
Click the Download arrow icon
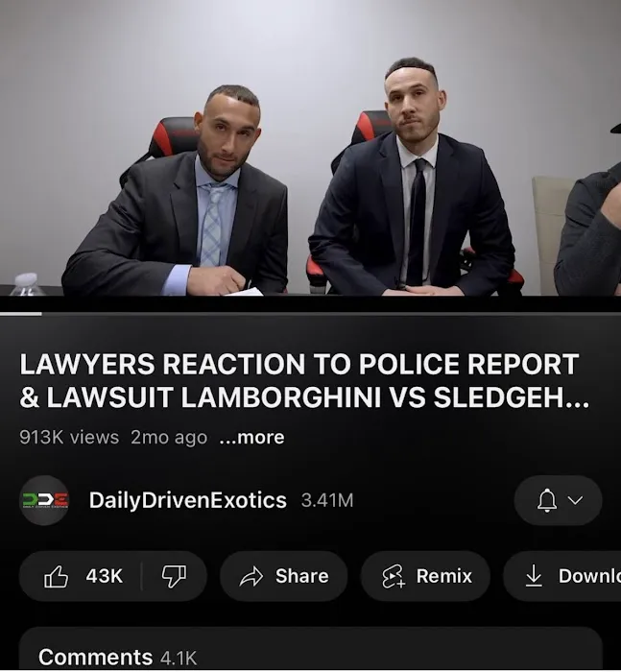coord(534,576)
